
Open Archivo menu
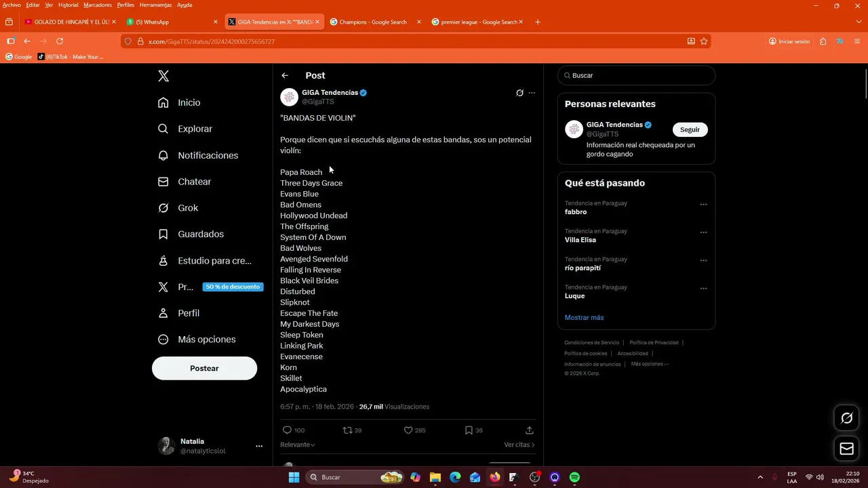[x=12, y=5]
